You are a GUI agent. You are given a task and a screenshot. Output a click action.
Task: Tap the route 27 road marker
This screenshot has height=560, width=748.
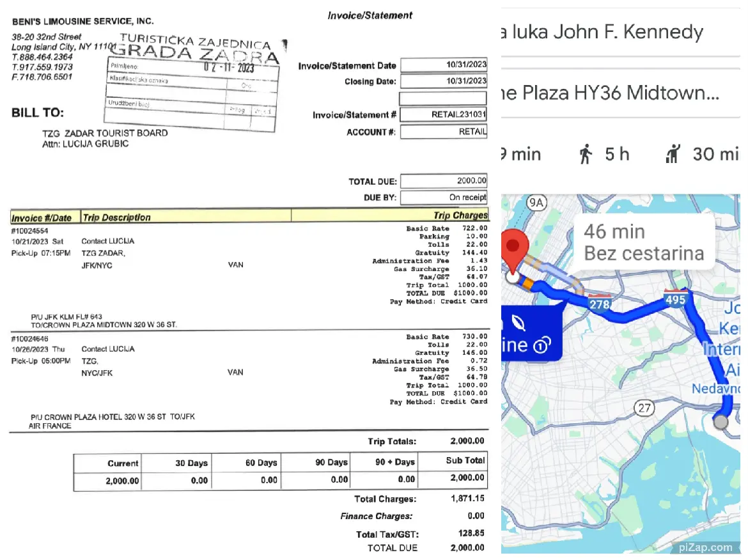point(644,407)
